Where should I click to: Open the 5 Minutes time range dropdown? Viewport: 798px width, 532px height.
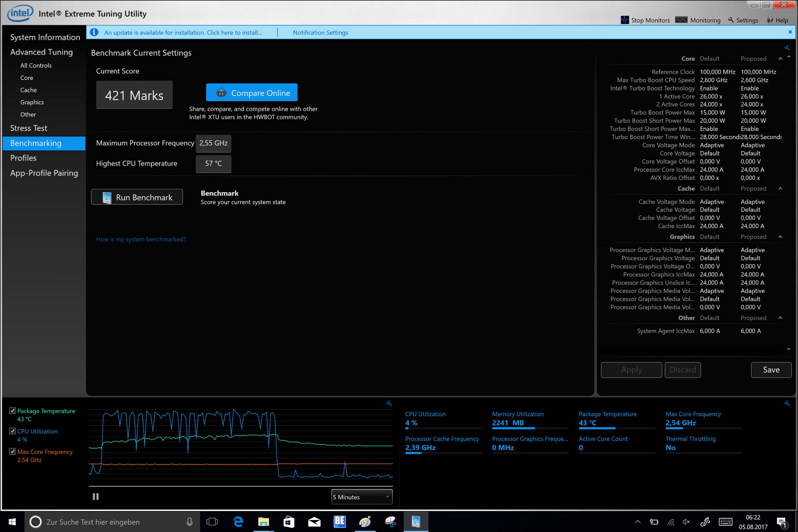tap(362, 497)
